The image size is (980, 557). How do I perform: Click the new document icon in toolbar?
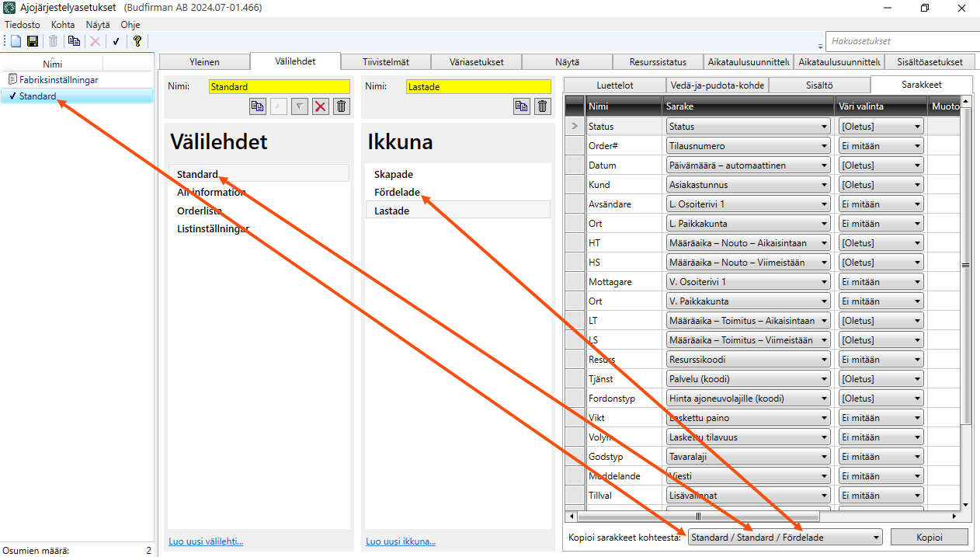[16, 41]
